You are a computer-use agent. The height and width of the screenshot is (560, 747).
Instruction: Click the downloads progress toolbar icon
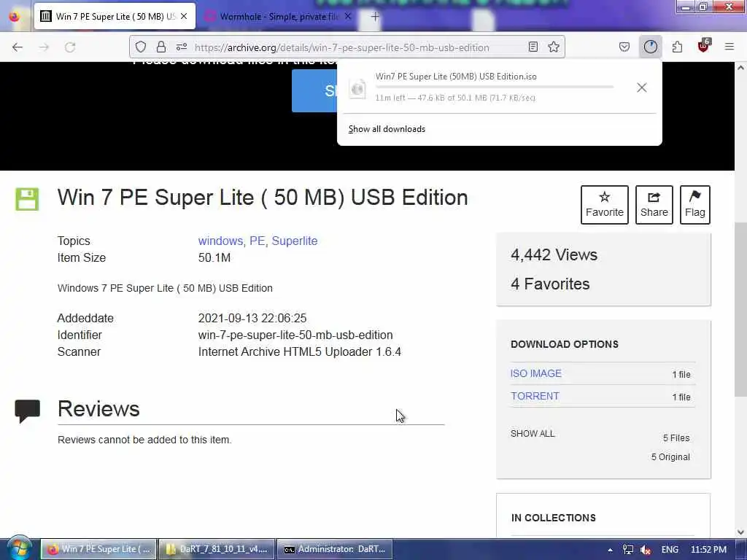pos(650,47)
